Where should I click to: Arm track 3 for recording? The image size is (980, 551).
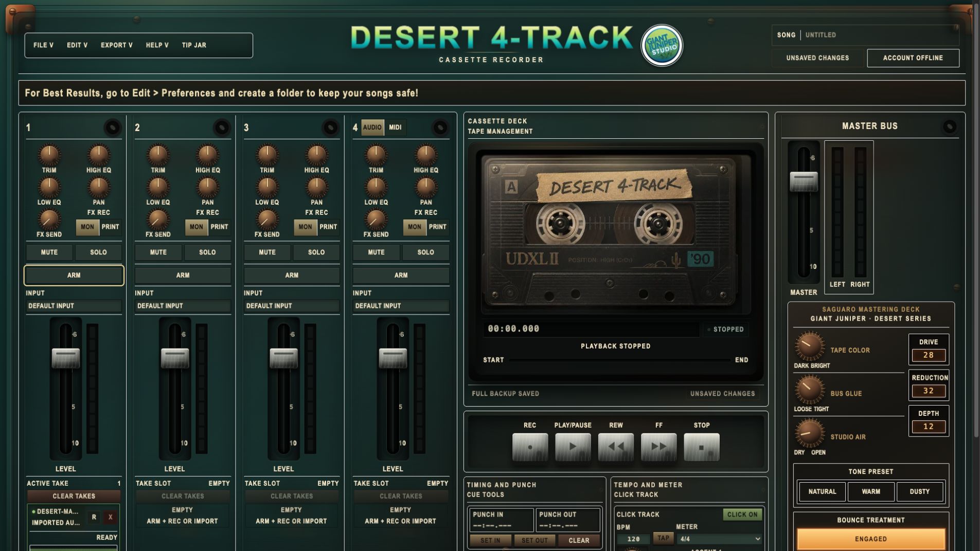click(292, 275)
